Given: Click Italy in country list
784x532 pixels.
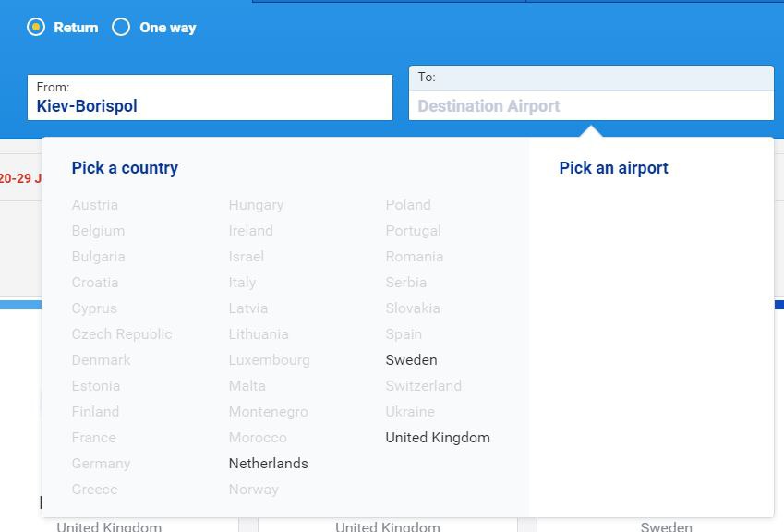Looking at the screenshot, I should [x=242, y=283].
